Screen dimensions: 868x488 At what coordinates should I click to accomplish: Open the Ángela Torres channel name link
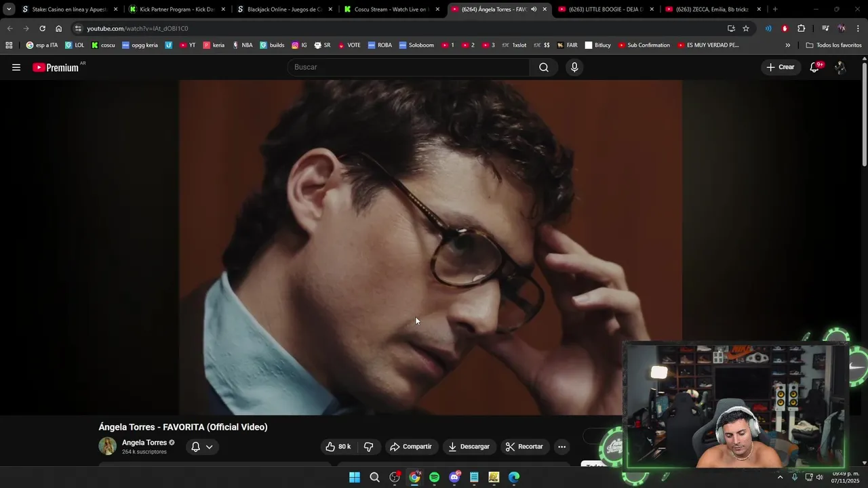(144, 443)
